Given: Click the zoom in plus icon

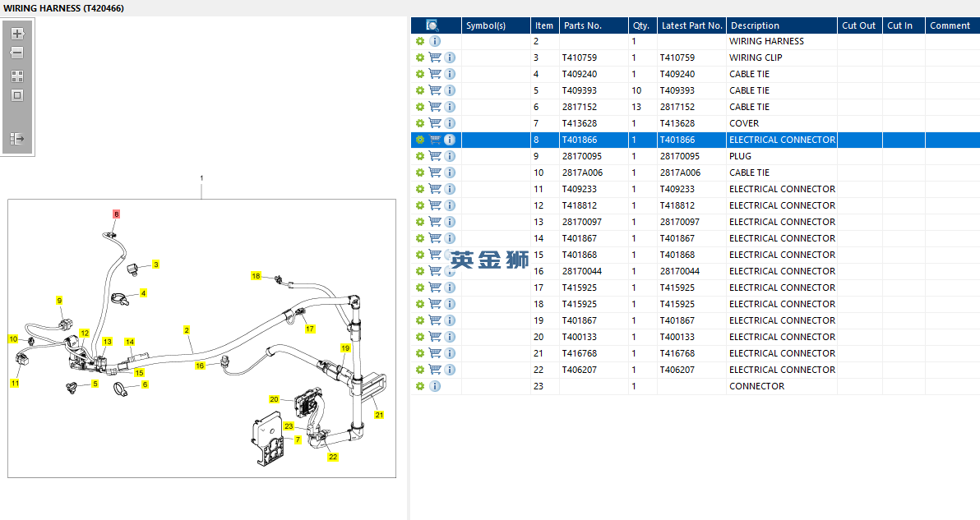Looking at the screenshot, I should coord(17,34).
